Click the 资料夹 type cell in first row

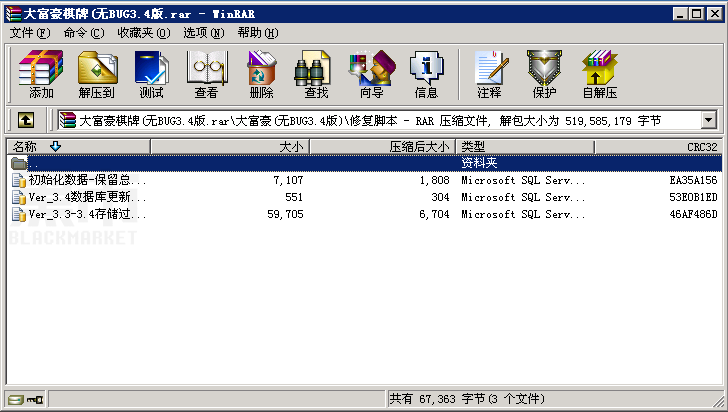point(479,163)
